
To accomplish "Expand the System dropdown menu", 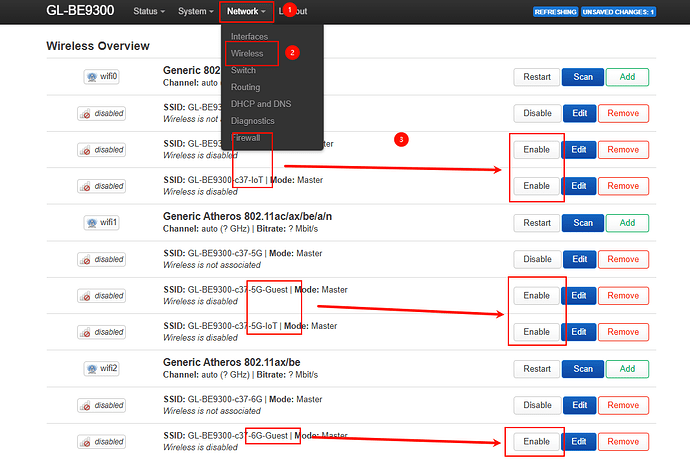I will coord(195,12).
